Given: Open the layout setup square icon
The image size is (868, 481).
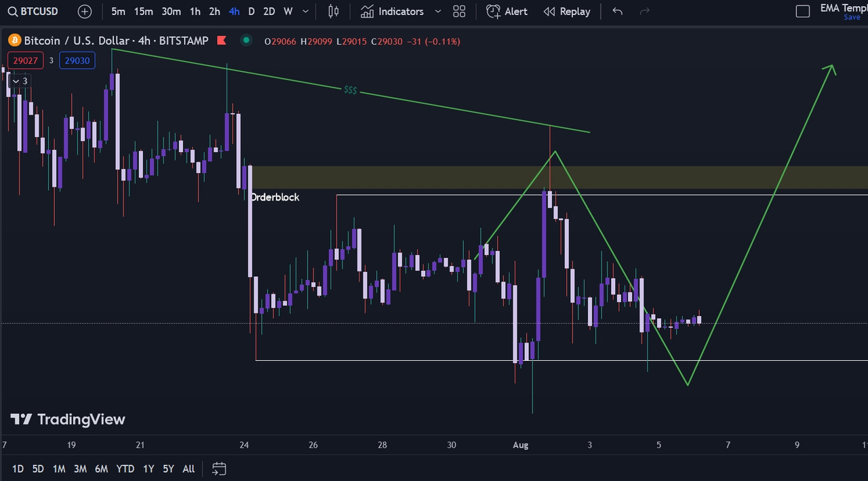Looking at the screenshot, I should pos(802,12).
